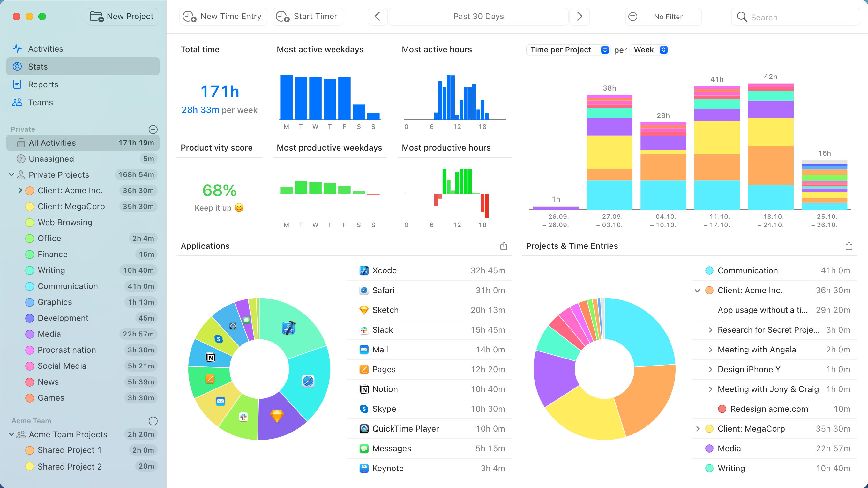868x488 pixels.
Task: Click the New Project menu button
Action: click(x=123, y=16)
